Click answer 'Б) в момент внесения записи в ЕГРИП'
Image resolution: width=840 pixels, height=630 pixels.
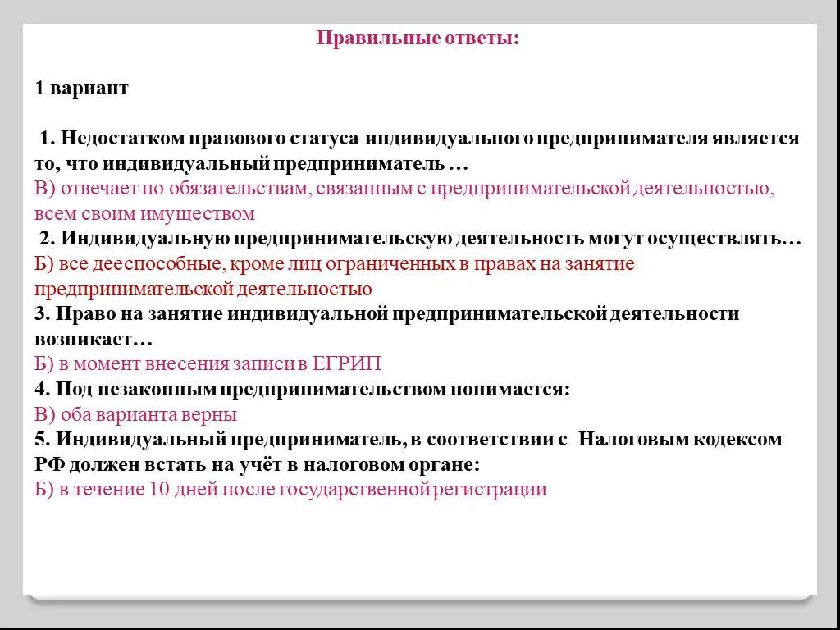tap(208, 364)
